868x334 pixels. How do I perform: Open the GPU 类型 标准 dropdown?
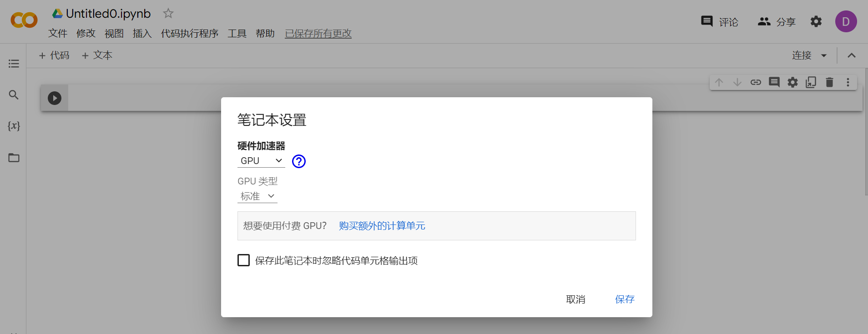[257, 196]
